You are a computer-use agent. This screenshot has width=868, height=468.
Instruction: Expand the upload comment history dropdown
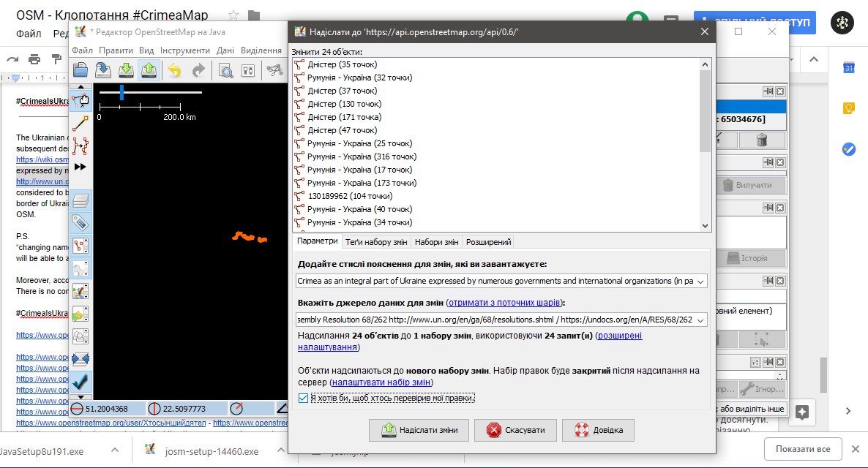(700, 281)
